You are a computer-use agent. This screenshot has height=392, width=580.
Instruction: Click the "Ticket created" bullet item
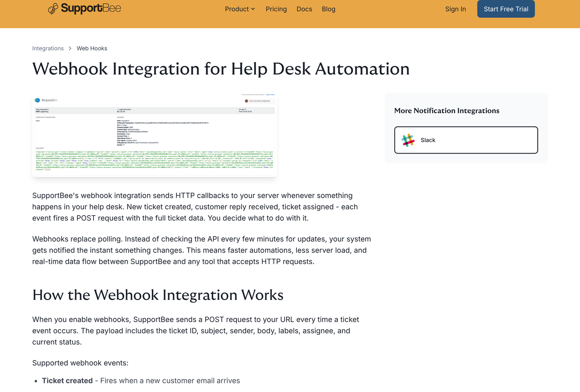141,381
